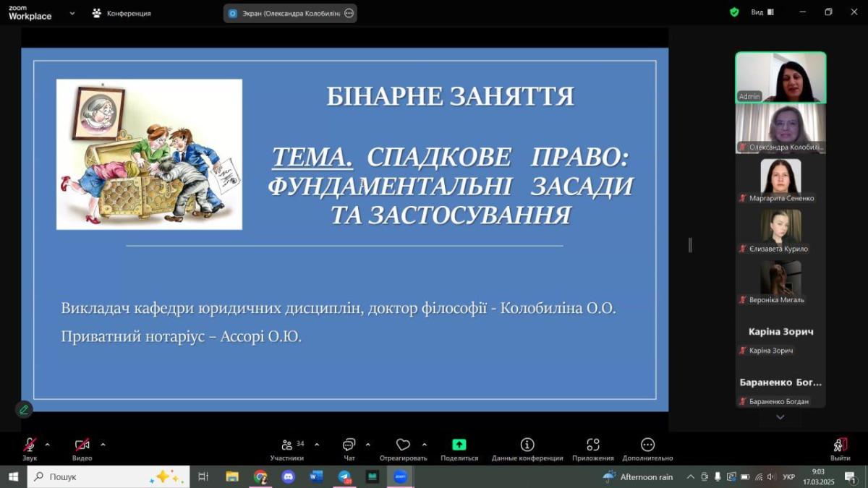Image resolution: width=868 pixels, height=488 pixels.
Task: Click the green Поделиться share screen button
Action: (459, 448)
